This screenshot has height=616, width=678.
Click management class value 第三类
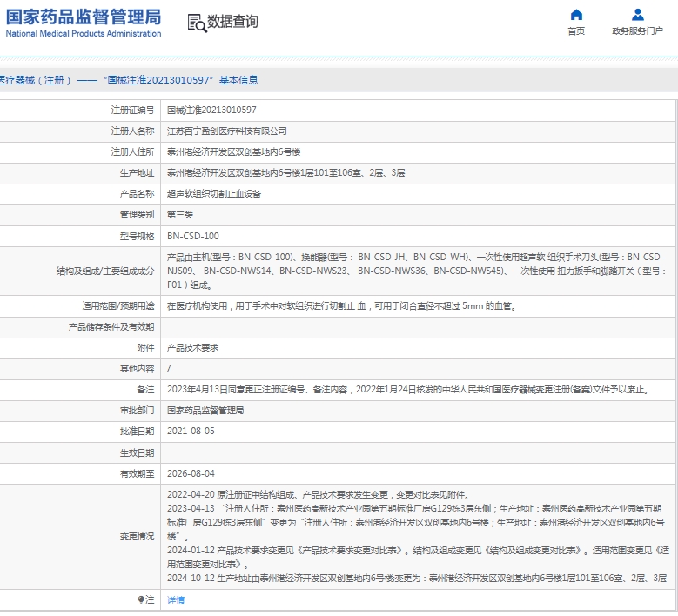[x=180, y=215]
